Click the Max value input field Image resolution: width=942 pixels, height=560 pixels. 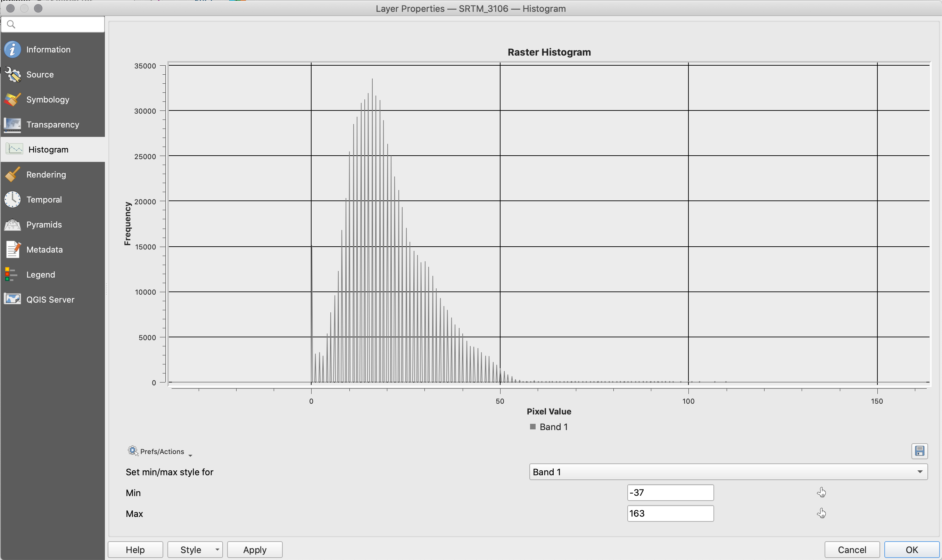click(x=670, y=513)
